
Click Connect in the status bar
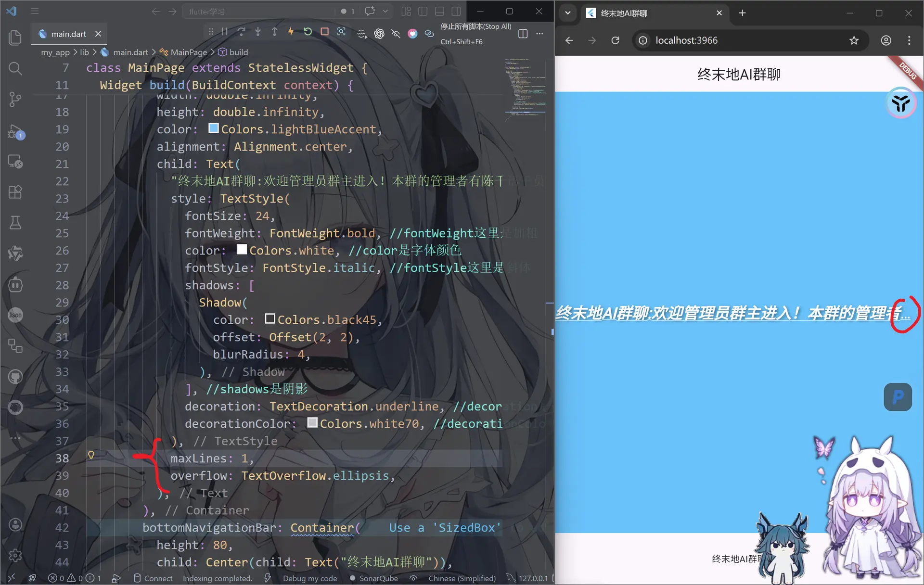pos(153,578)
